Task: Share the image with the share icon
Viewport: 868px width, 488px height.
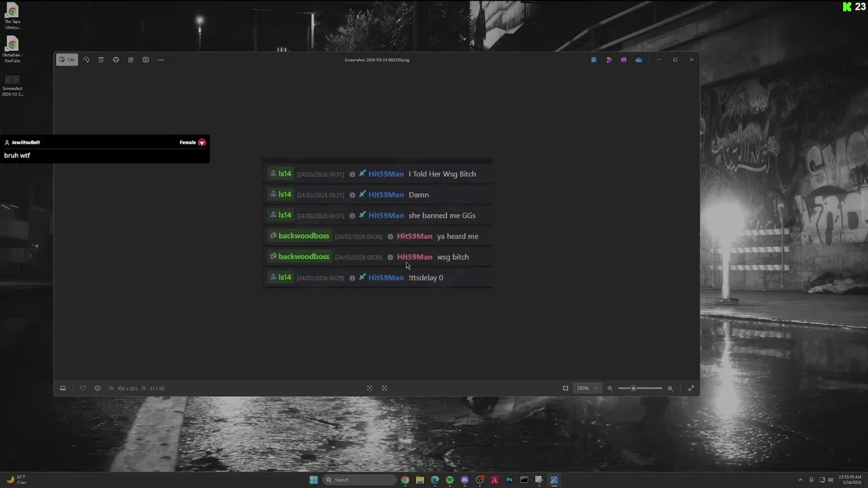Action: [131, 60]
